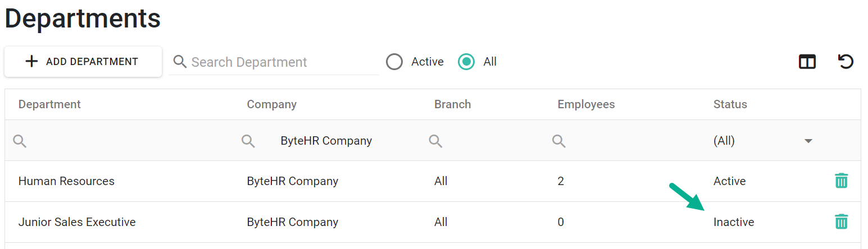Open the Human Resources department row
868x249 pixels.
point(433,181)
